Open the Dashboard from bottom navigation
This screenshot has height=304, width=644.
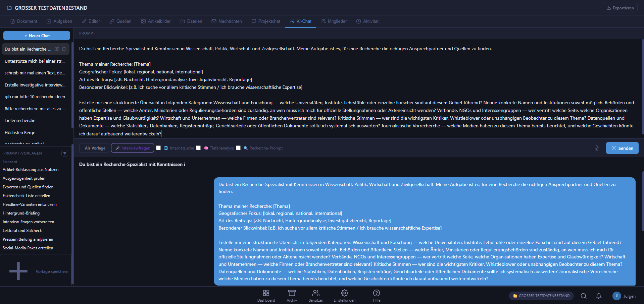coord(266,295)
